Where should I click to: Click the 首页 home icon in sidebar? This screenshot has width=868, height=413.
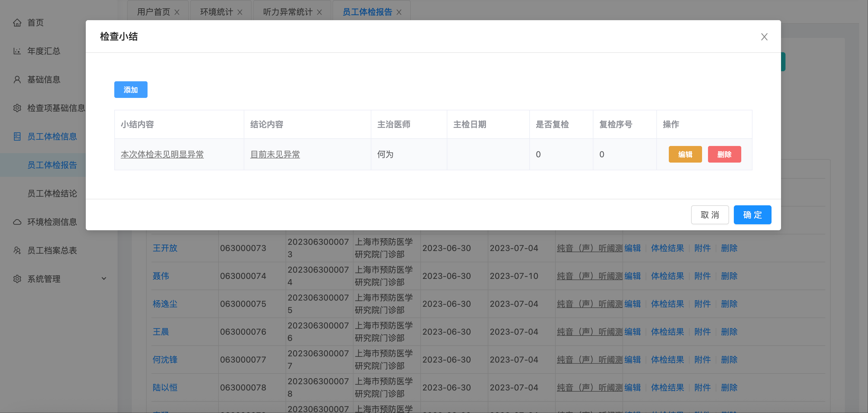[x=18, y=23]
